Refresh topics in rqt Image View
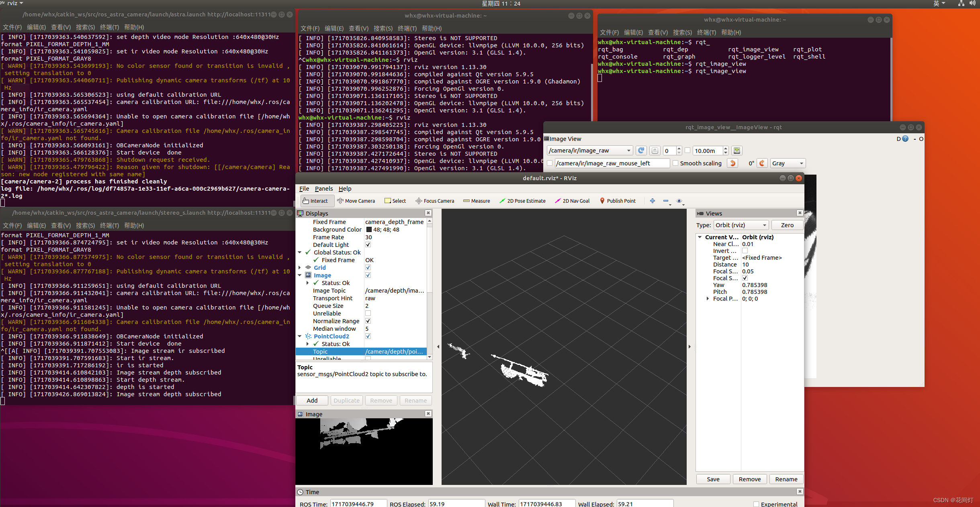980x507 pixels. [641, 151]
